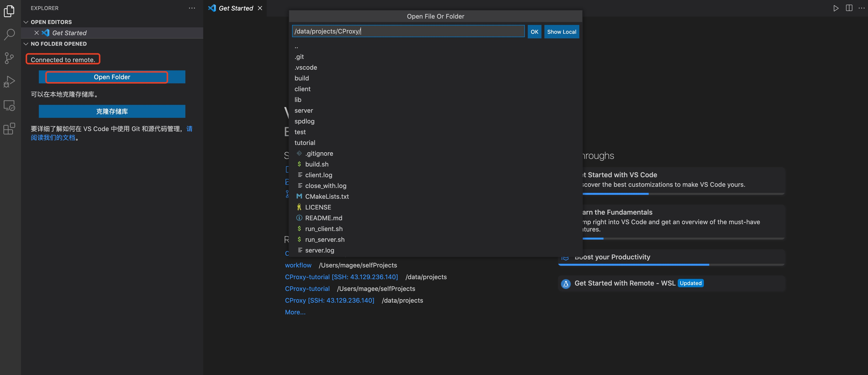This screenshot has width=868, height=375.
Task: Select Get Started entry in Open Editors
Action: click(x=112, y=33)
